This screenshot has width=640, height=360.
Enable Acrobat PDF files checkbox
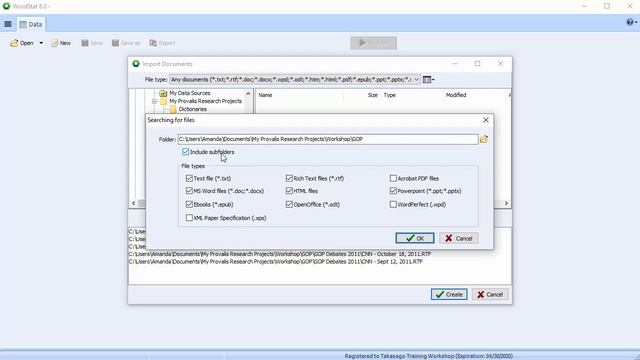coord(393,178)
